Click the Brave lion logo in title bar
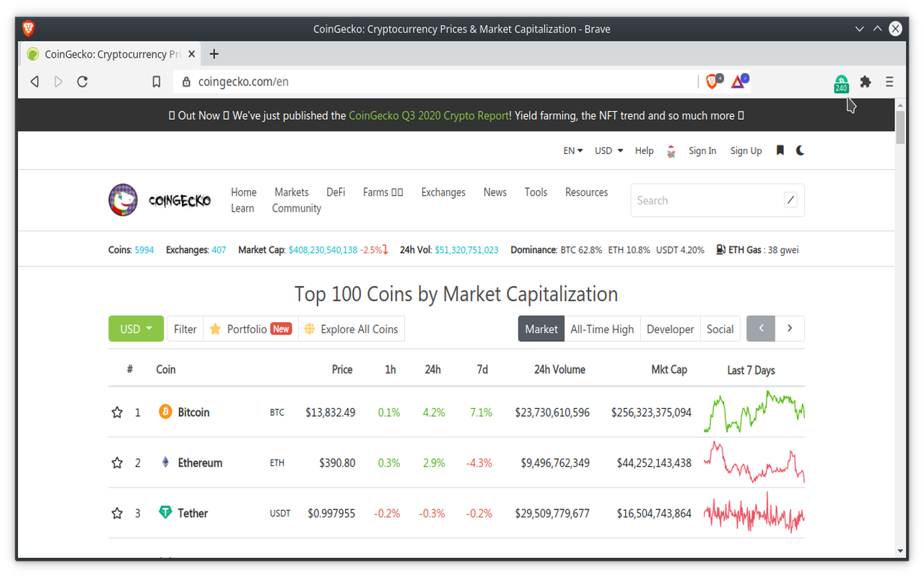 point(29,29)
